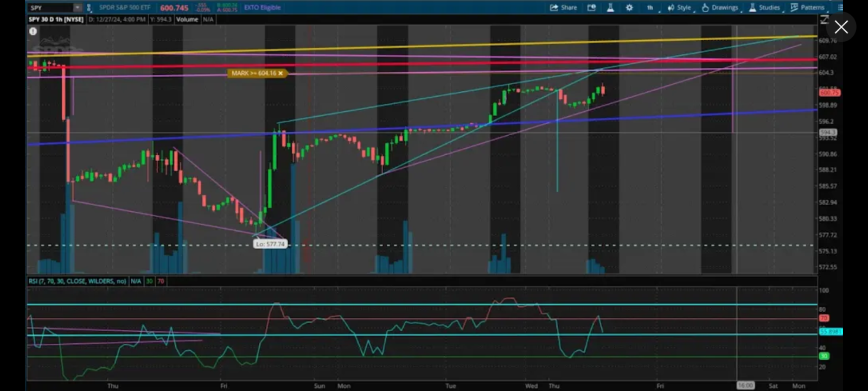Click the red 600.75 current price tag
Image resolution: width=868 pixels, height=391 pixels.
pos(830,93)
